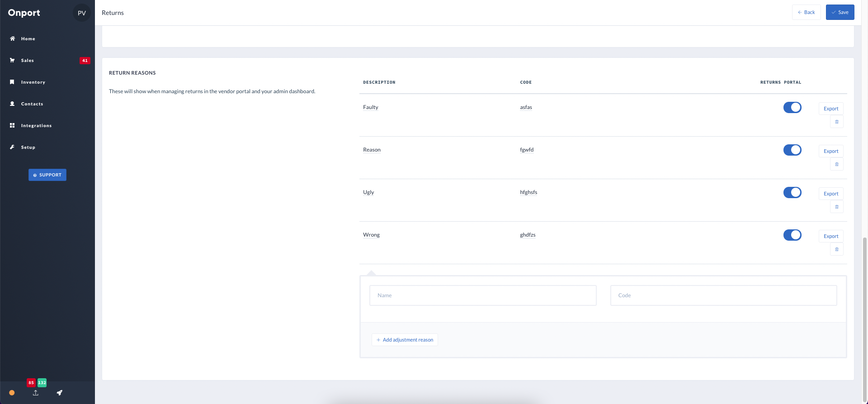Focus the Name input field
This screenshot has width=868, height=404.
pyautogui.click(x=483, y=295)
